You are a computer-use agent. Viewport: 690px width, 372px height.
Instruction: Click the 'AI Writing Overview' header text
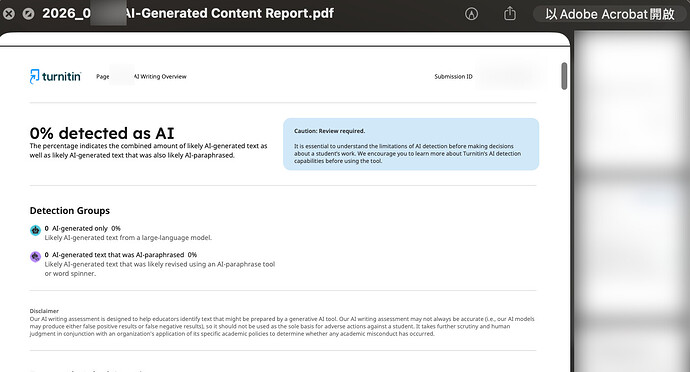click(x=160, y=77)
